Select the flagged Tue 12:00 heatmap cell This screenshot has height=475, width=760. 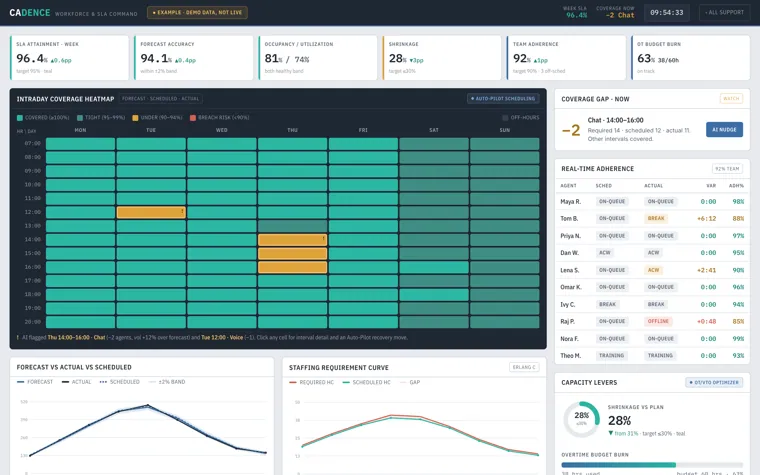pos(151,212)
